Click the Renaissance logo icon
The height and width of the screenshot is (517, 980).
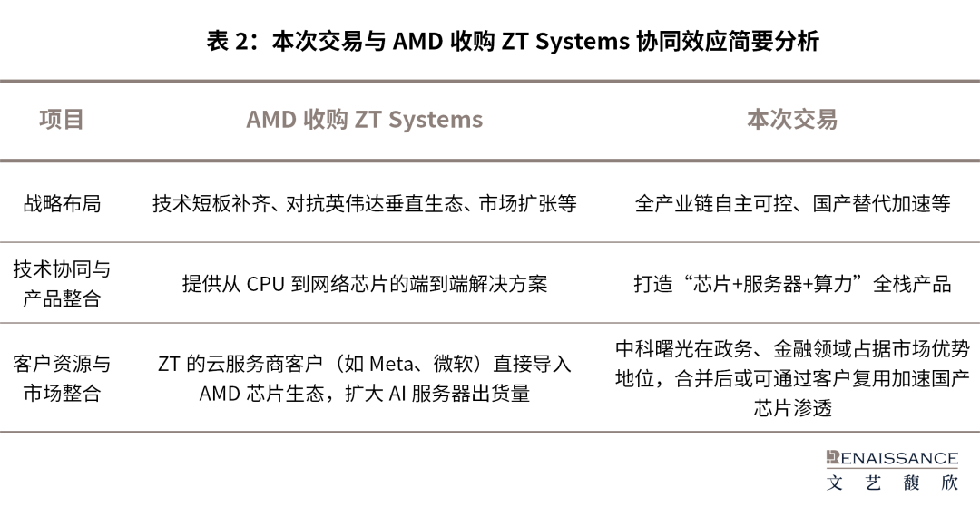pyautogui.click(x=832, y=458)
